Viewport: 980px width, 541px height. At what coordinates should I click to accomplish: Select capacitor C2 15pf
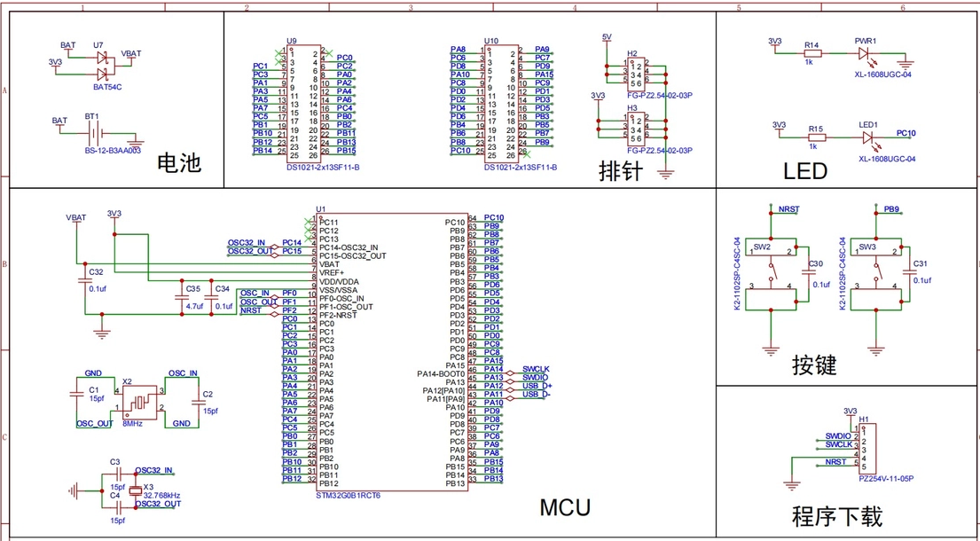[200, 403]
